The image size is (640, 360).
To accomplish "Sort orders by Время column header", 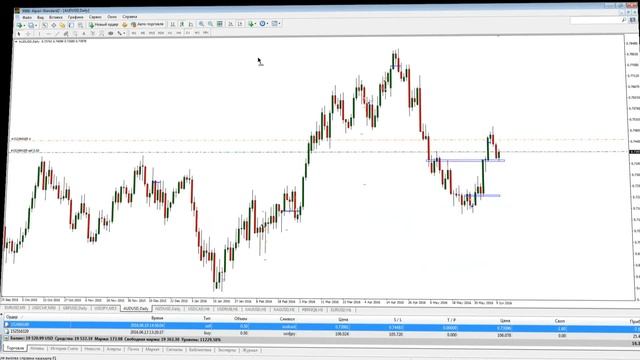I will [x=157, y=318].
